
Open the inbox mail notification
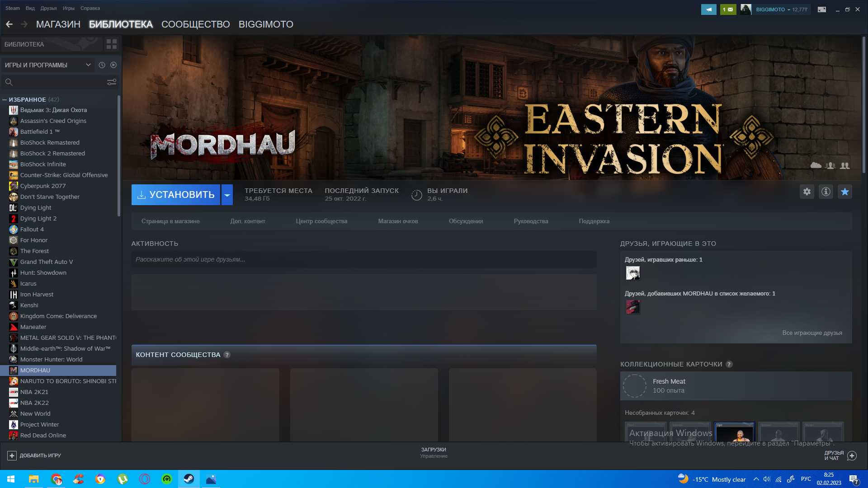[x=728, y=9]
